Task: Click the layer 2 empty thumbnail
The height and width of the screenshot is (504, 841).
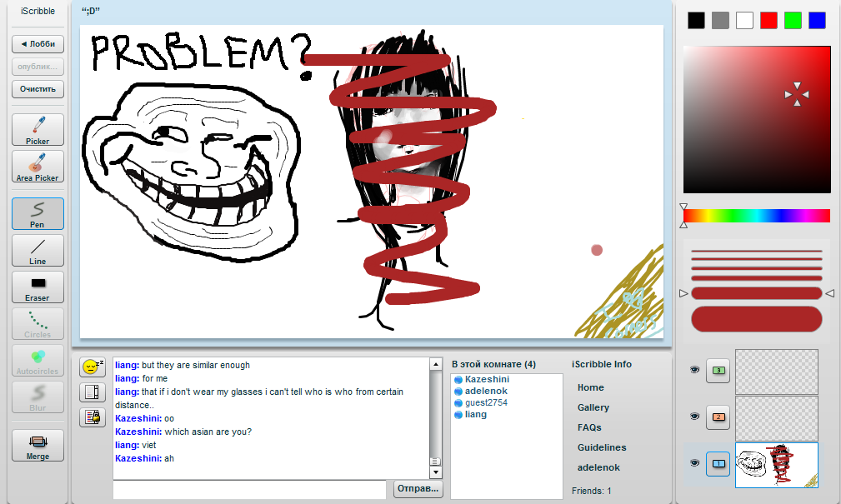Action: pyautogui.click(x=777, y=418)
